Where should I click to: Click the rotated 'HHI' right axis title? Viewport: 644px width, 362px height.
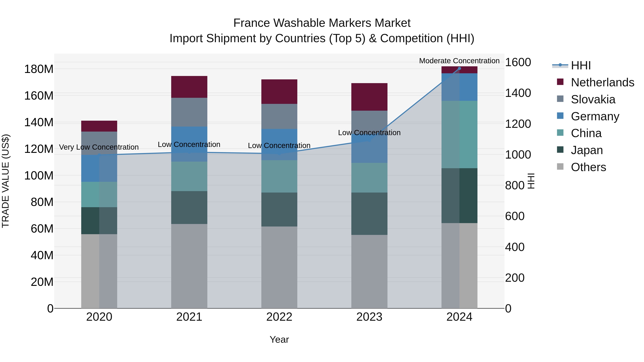click(x=531, y=181)
